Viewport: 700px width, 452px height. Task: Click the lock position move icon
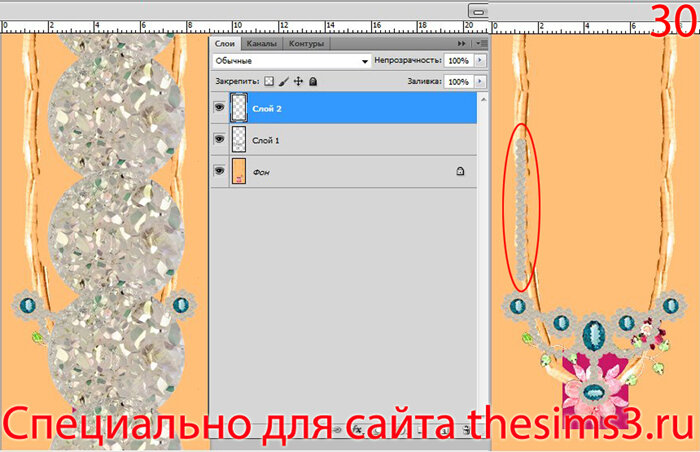click(297, 81)
